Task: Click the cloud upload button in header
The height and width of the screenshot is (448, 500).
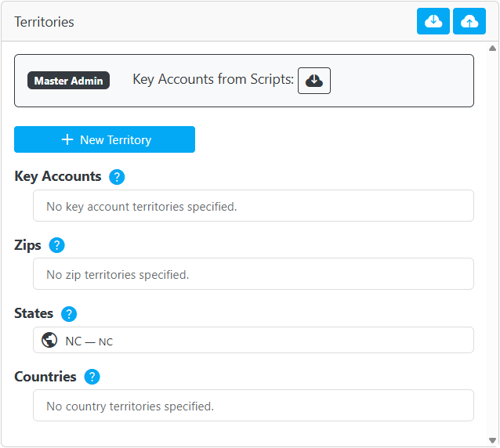Action: pyautogui.click(x=469, y=21)
